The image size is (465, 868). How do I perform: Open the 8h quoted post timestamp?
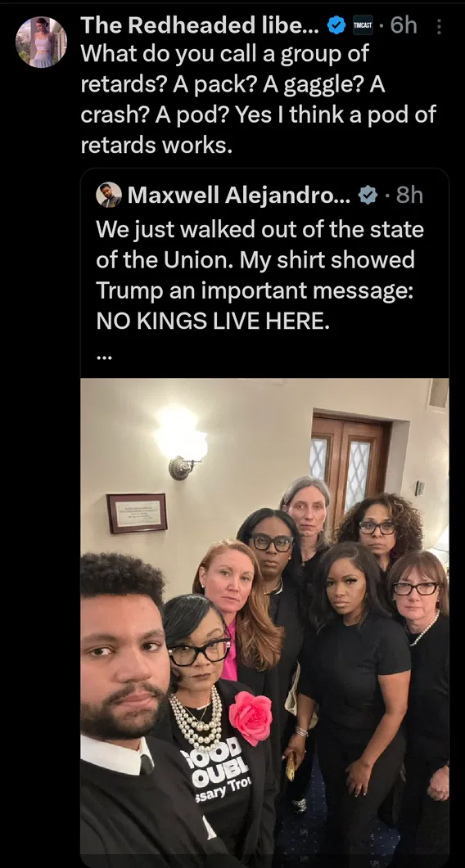click(410, 195)
